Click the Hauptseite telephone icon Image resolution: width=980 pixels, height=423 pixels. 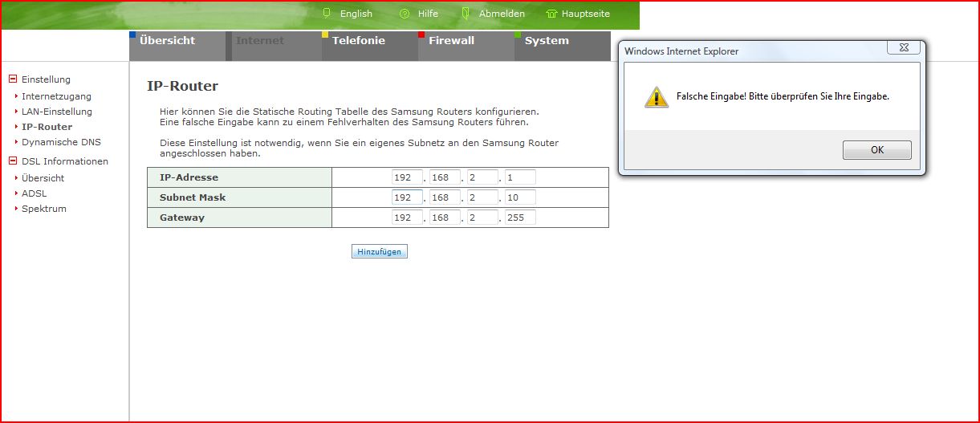[x=551, y=14]
